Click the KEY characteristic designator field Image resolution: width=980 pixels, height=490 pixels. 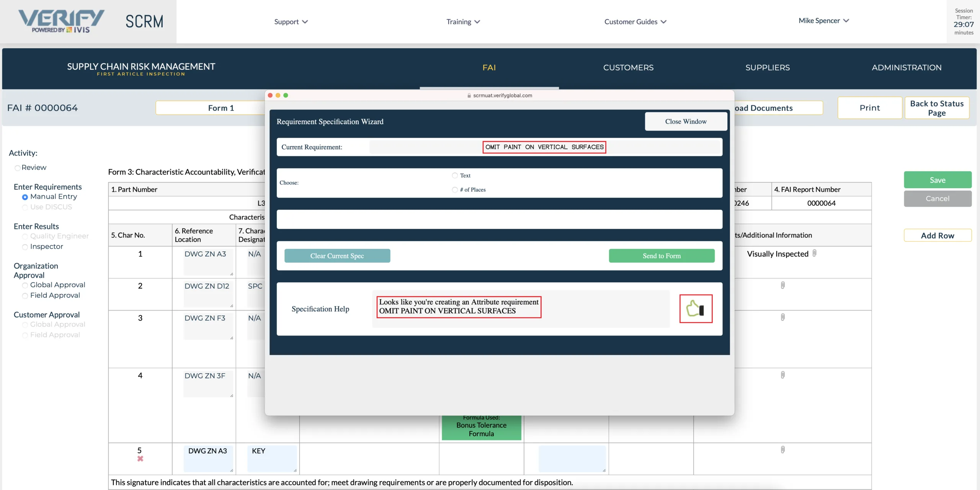click(x=272, y=459)
